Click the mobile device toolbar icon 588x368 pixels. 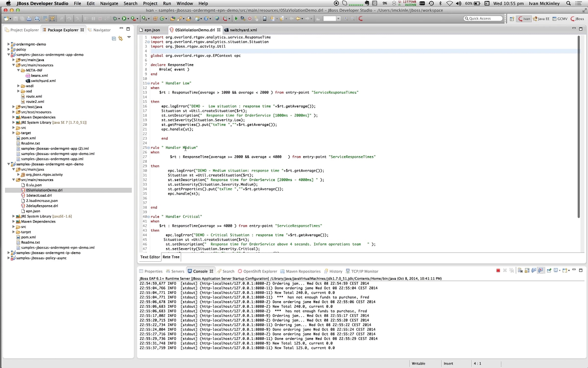[264, 19]
